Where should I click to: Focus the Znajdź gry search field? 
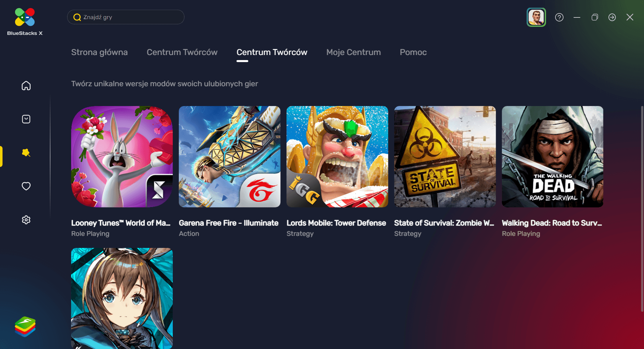click(x=126, y=17)
